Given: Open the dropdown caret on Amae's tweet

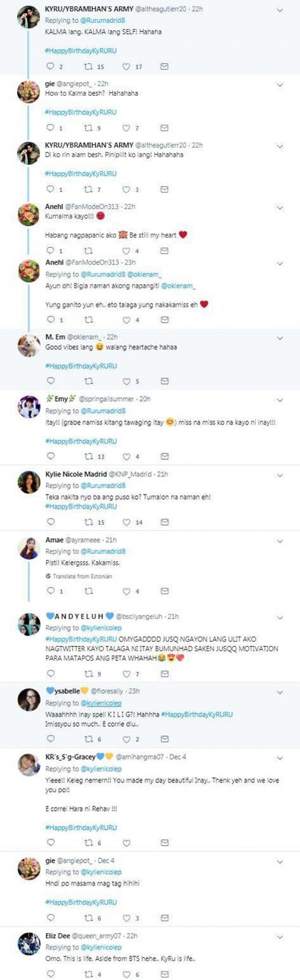Looking at the screenshot, I should [x=280, y=541].
